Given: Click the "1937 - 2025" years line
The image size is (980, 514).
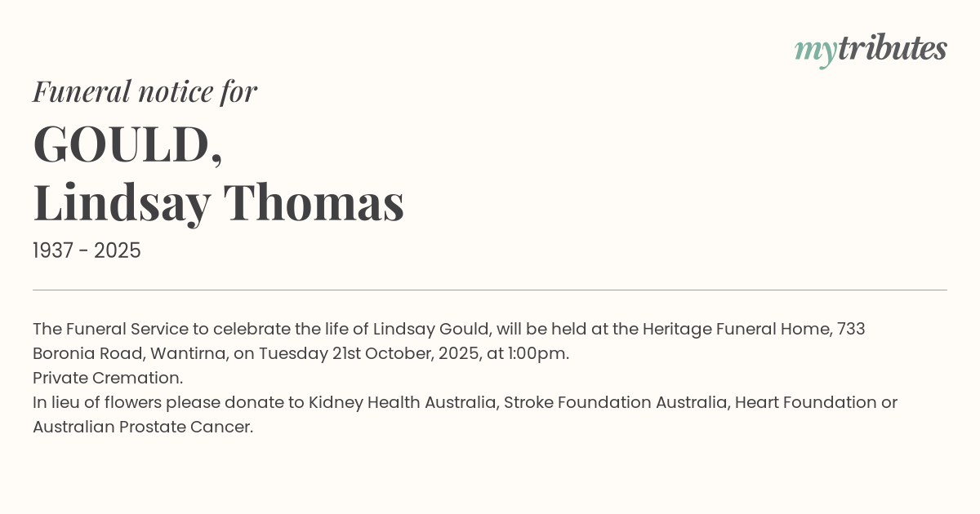Looking at the screenshot, I should click(x=87, y=250).
